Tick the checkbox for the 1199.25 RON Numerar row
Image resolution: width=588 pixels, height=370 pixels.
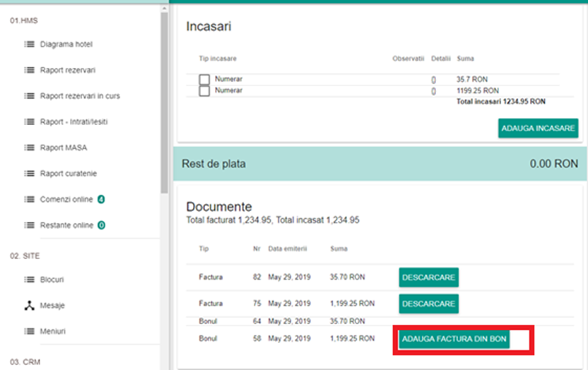(x=204, y=91)
